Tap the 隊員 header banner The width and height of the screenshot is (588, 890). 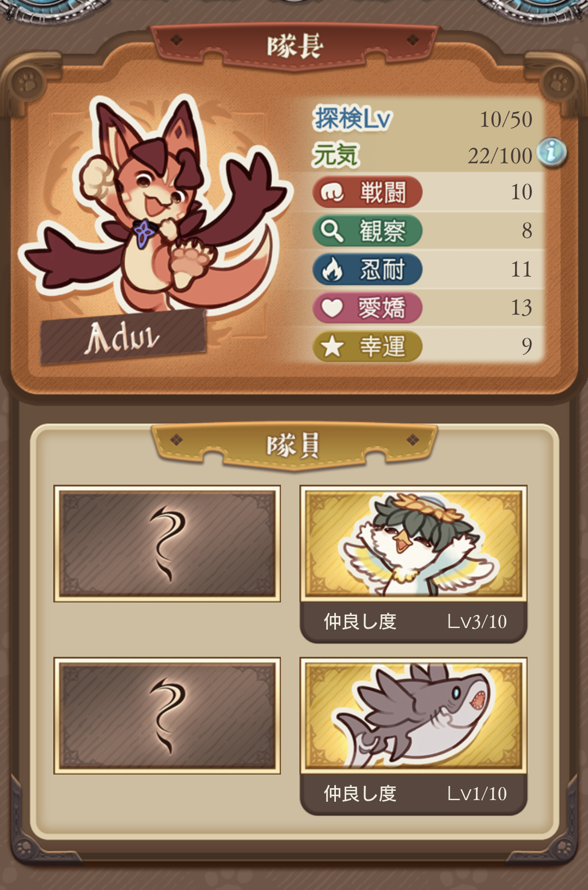tap(294, 446)
